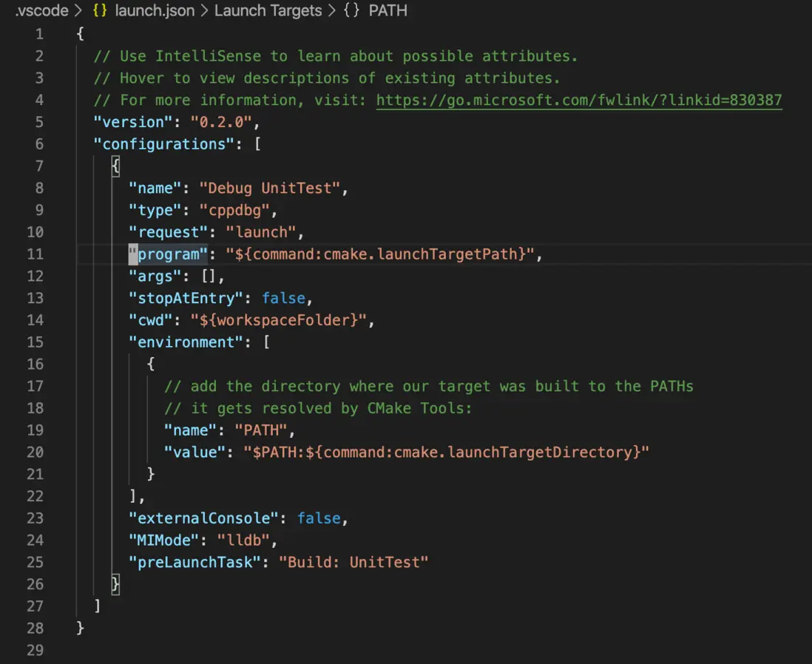This screenshot has height=664, width=812.
Task: Open the .vscode folder breadcrumb
Action: [41, 11]
